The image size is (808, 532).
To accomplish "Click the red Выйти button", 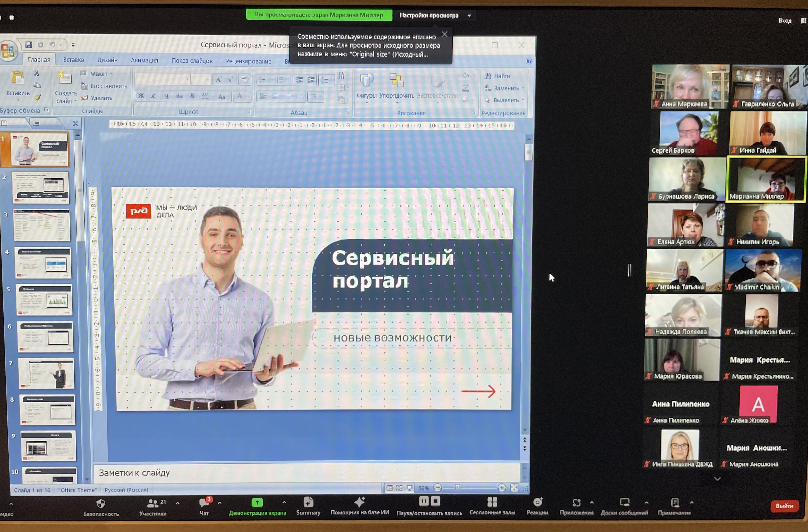I will click(785, 506).
